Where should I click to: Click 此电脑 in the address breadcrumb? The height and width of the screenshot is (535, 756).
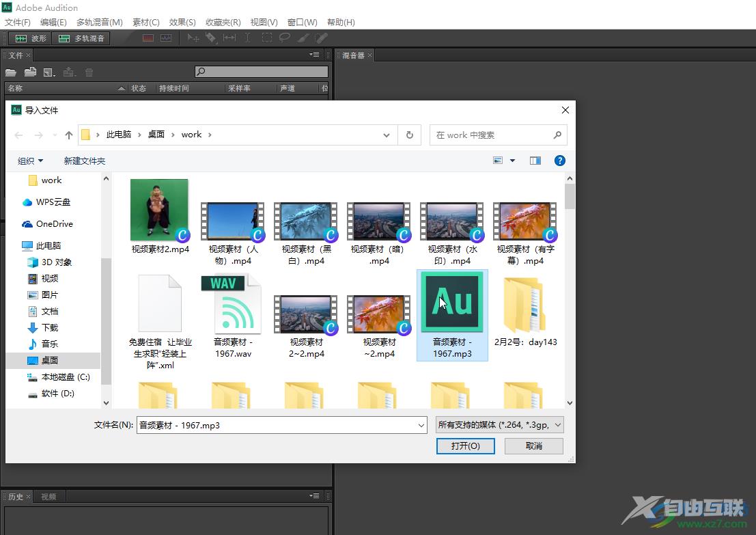(119, 135)
